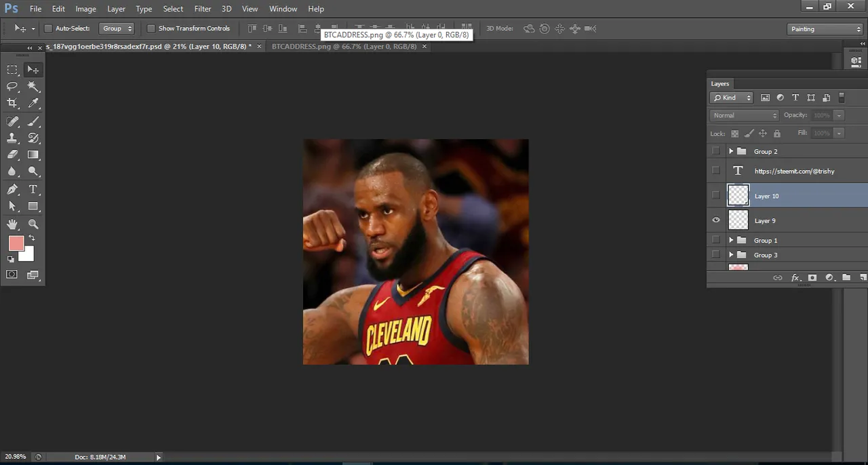Open the Auto-Select Group dropdown
868x465 pixels.
click(x=117, y=28)
